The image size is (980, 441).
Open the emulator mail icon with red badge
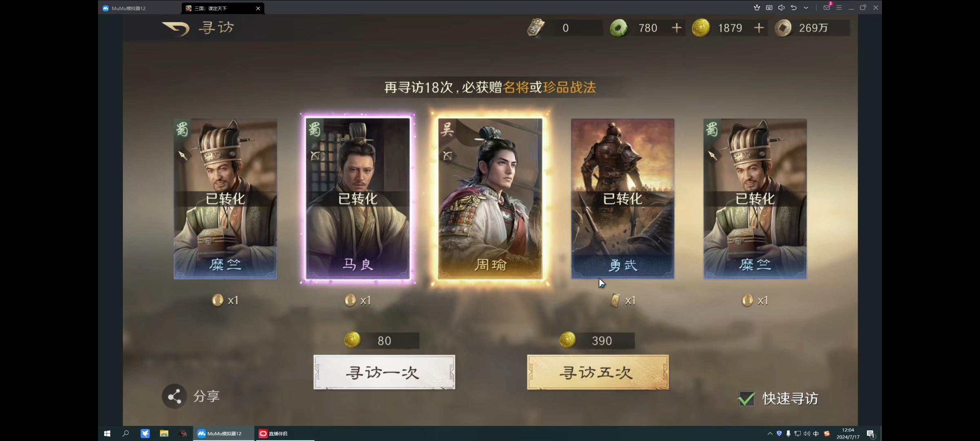click(x=826, y=7)
